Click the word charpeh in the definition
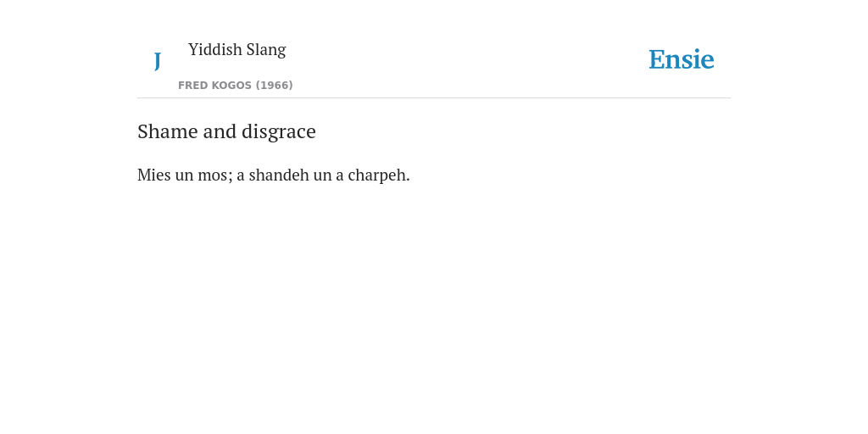The image size is (868, 434). (377, 175)
